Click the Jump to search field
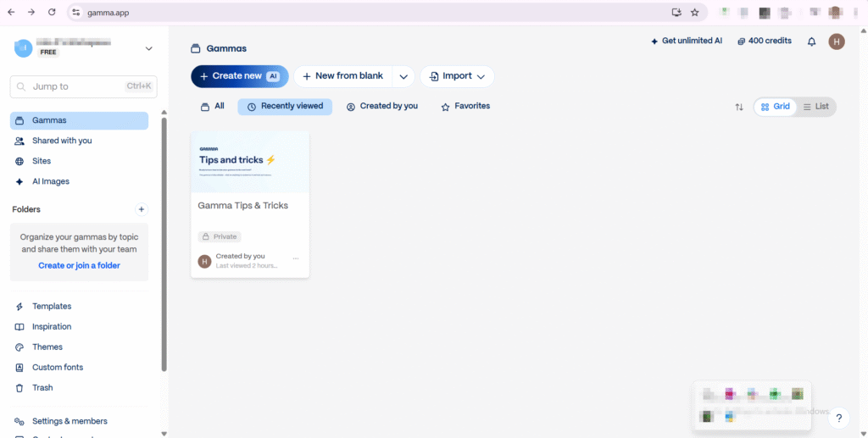Viewport: 868px width, 438px height. pyautogui.click(x=84, y=86)
